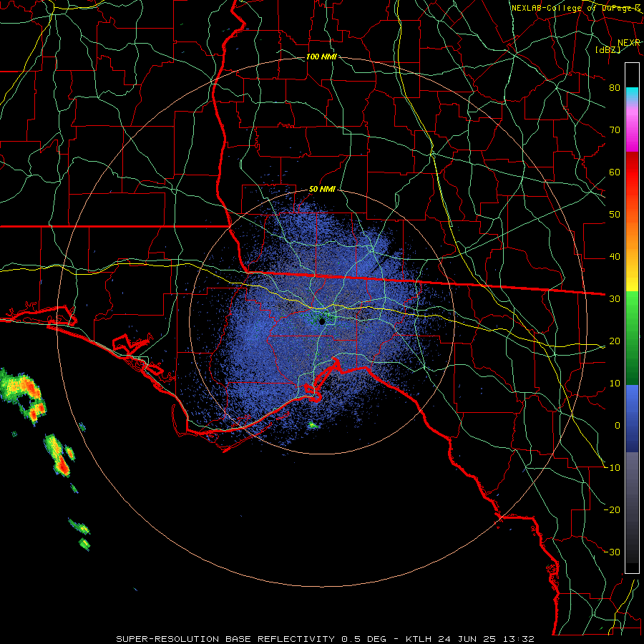Click the red segment of the reflectivity color bar
644x644 pixels.
point(632,172)
